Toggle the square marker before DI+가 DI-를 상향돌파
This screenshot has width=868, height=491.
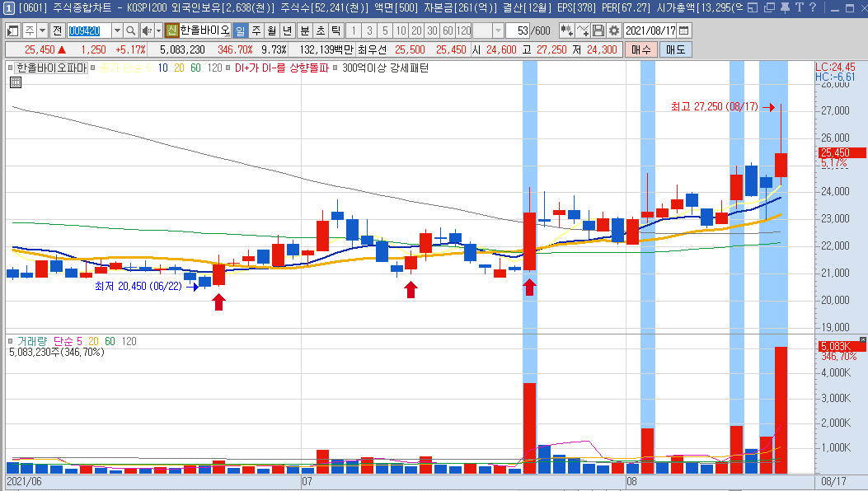pos(228,68)
